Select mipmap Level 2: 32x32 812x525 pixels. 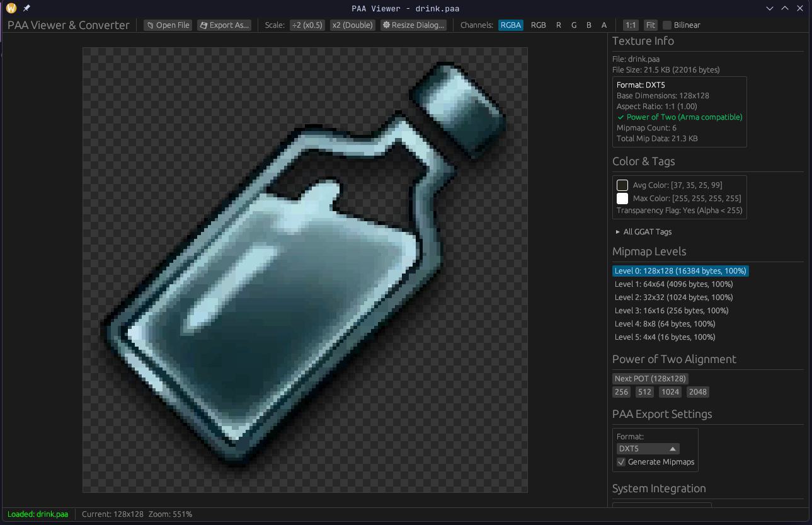pos(674,297)
